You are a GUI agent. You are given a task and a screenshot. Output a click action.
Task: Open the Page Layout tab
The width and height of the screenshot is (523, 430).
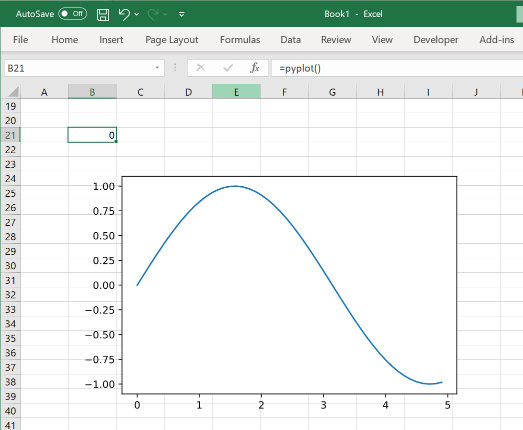coord(172,40)
